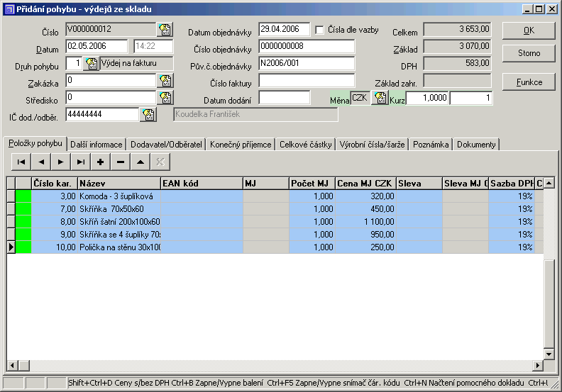Select Položky pohybu tab

pyautogui.click(x=35, y=143)
